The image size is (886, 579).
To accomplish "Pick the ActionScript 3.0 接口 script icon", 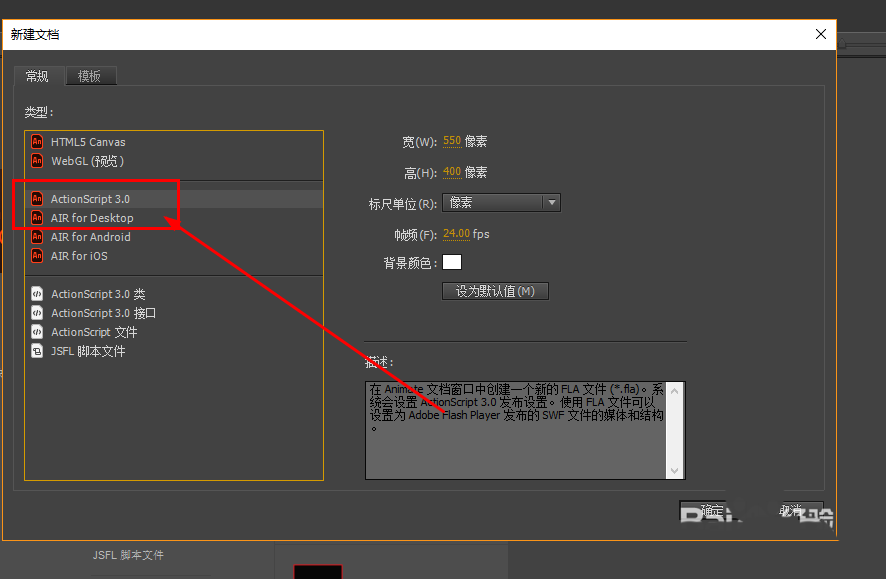I will 37,312.
